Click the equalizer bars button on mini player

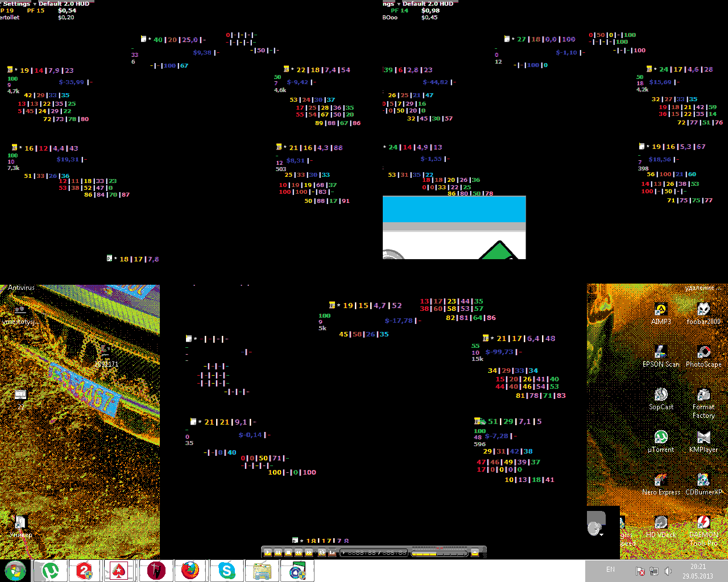tap(332, 552)
